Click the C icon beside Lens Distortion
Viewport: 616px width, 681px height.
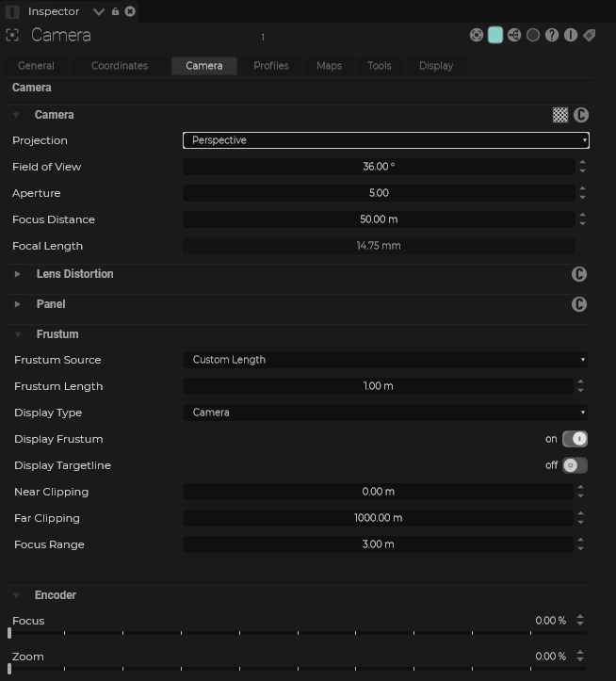(579, 274)
